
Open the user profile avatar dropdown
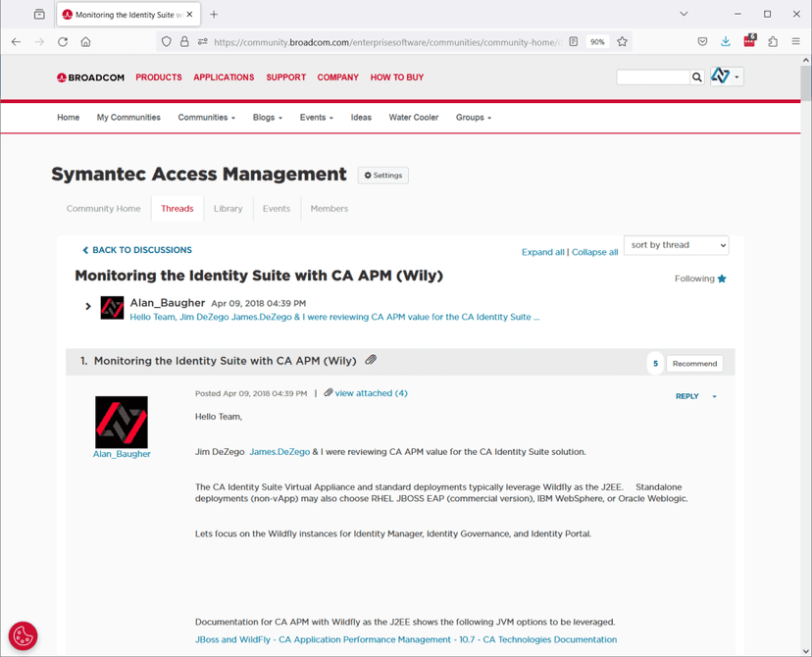(x=726, y=76)
